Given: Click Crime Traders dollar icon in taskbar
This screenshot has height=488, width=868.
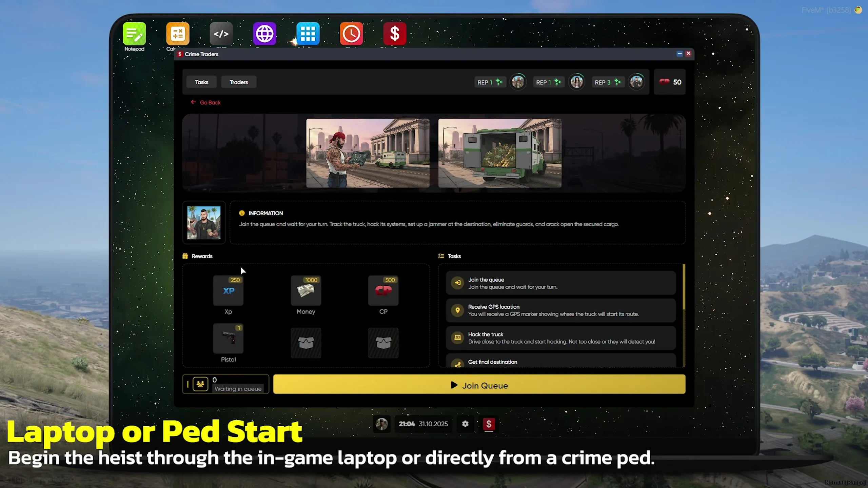Looking at the screenshot, I should (489, 424).
